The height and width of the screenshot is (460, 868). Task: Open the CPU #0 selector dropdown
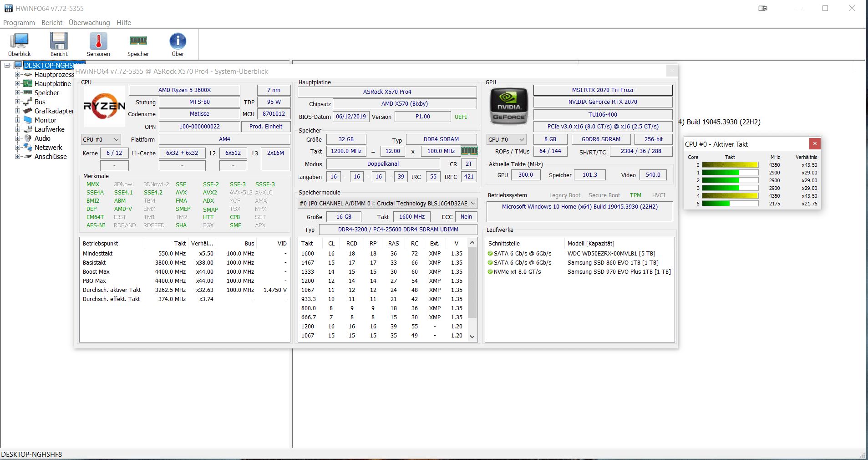pos(101,139)
